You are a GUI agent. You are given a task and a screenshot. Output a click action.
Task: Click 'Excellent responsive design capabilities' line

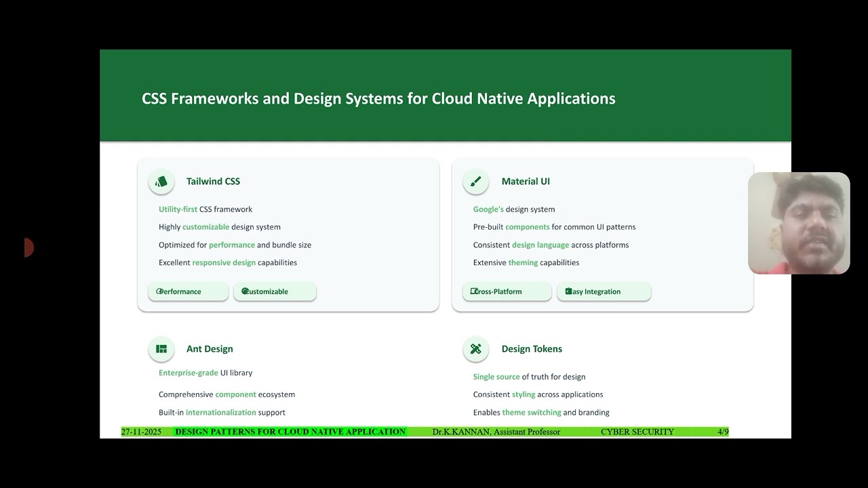(228, 262)
